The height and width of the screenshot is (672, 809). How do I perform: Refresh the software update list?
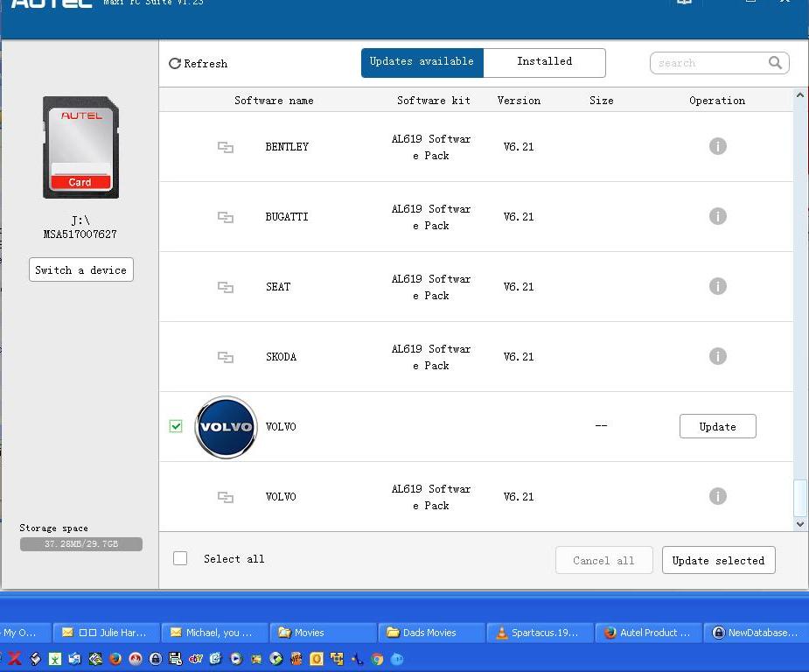(198, 63)
